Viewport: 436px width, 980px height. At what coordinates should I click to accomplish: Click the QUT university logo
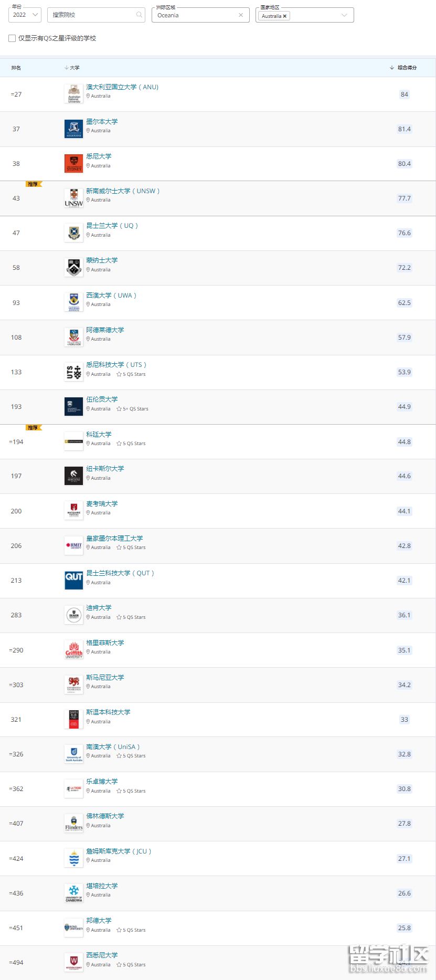coord(74,581)
